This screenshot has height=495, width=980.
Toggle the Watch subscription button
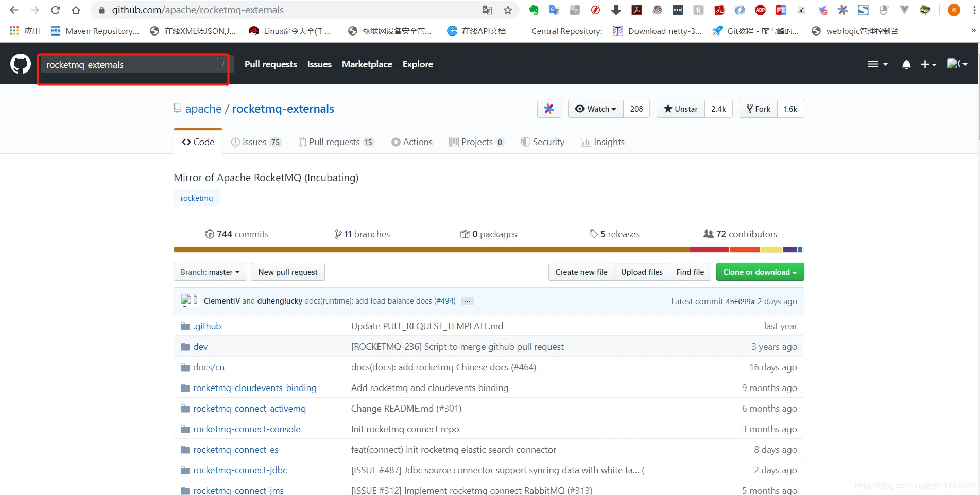[x=596, y=109]
